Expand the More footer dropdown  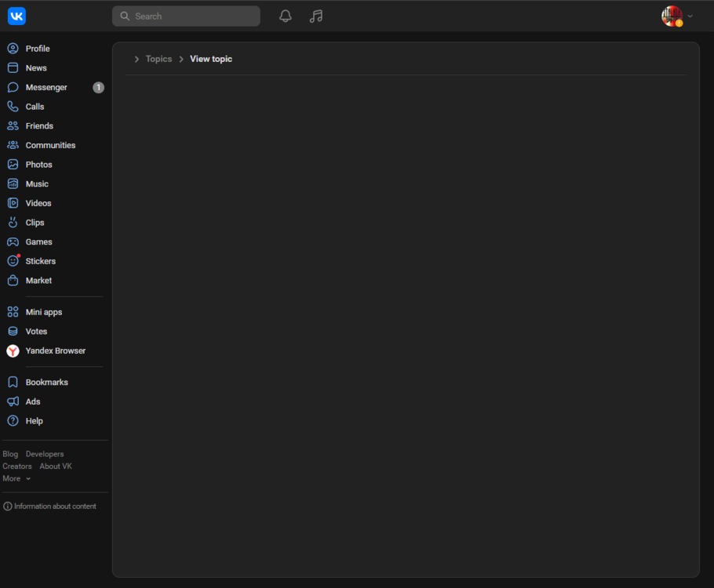(x=16, y=478)
